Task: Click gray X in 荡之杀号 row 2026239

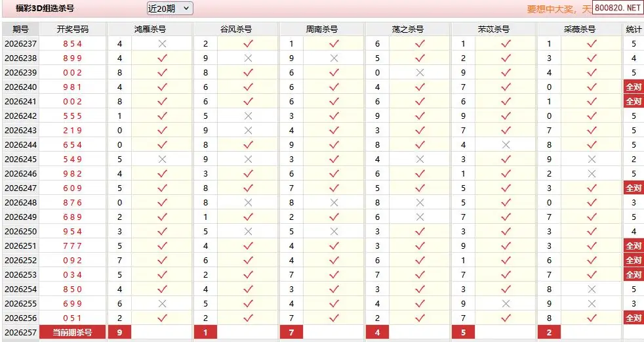Action: click(420, 72)
